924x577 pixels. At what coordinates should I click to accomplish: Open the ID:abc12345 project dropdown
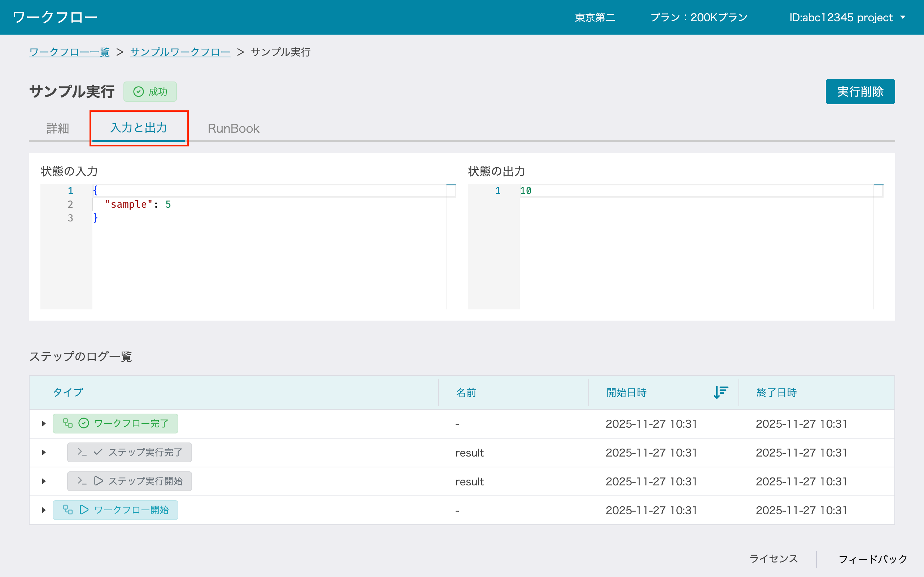point(847,18)
